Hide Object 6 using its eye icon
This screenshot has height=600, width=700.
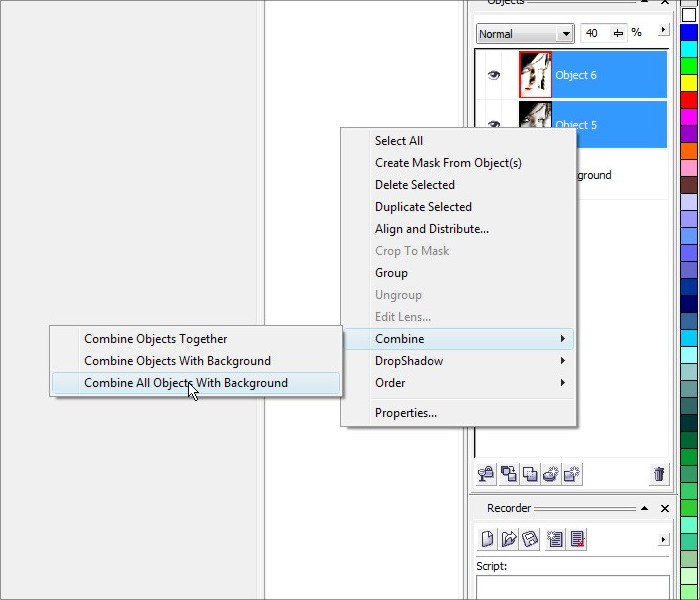tap(493, 75)
